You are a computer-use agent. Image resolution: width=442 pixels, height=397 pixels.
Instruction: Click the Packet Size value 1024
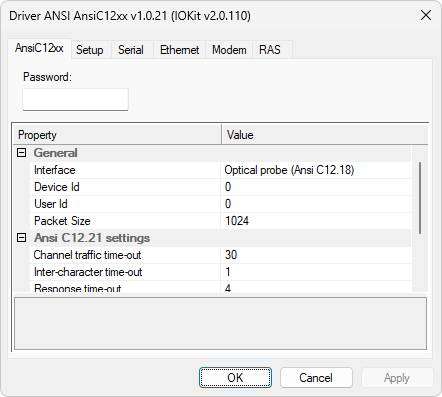(237, 221)
